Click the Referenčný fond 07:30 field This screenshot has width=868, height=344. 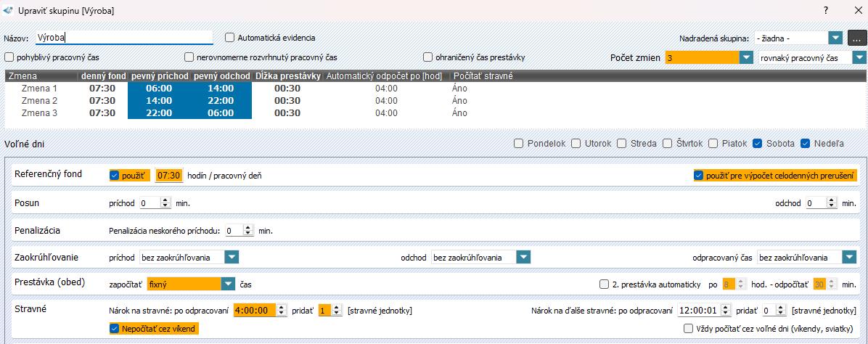coord(169,176)
